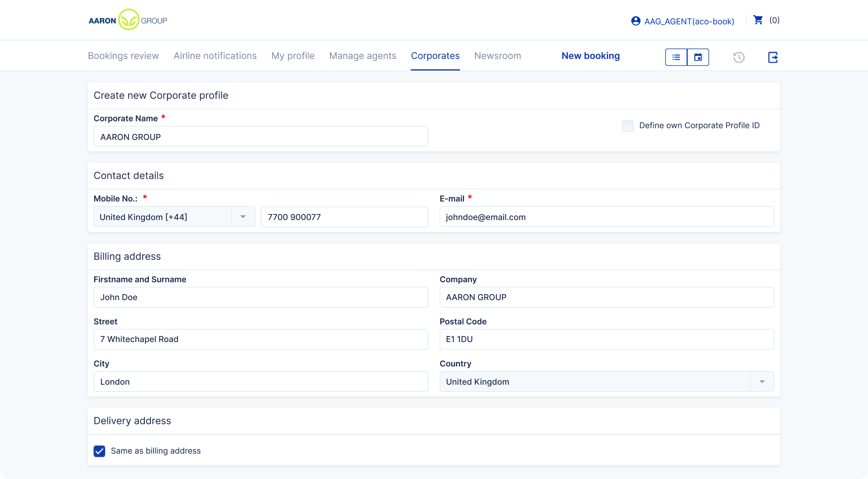The image size is (868, 479).
Task: Open Airline notifications tab
Action: tap(215, 56)
